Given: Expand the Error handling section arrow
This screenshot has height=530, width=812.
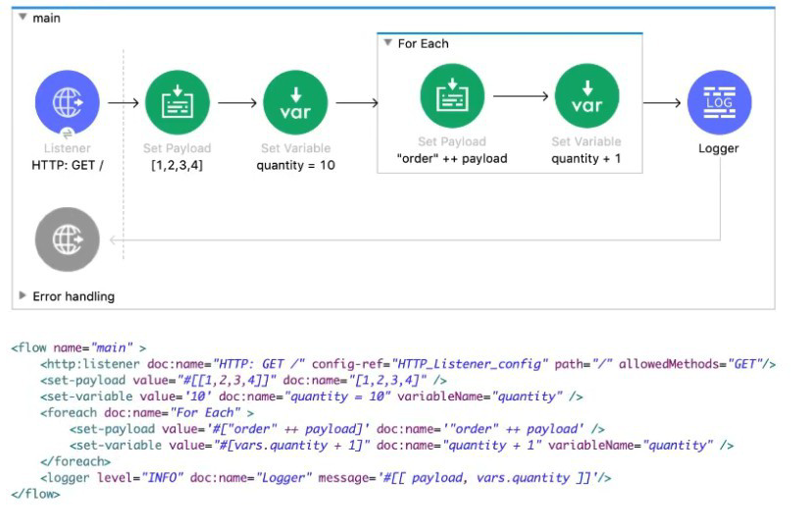Looking at the screenshot, I should [24, 295].
